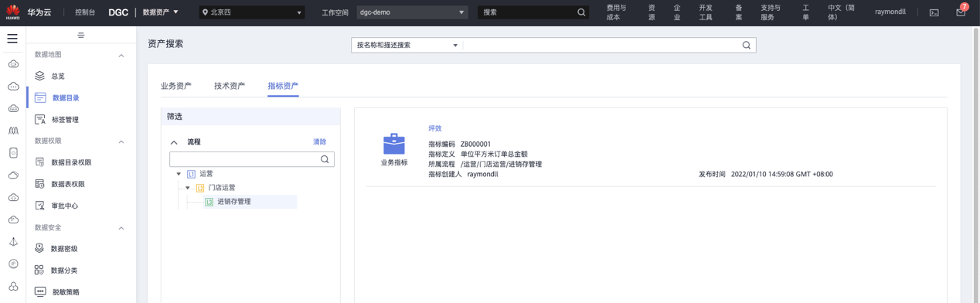Open 标签管理 in the sidebar
980x303 pixels.
coord(65,120)
